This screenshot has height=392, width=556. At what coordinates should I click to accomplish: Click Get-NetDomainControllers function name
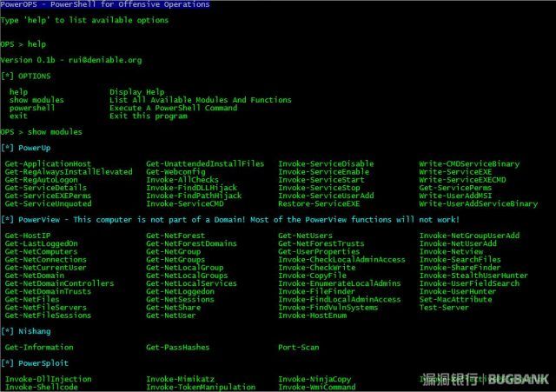[59, 283]
